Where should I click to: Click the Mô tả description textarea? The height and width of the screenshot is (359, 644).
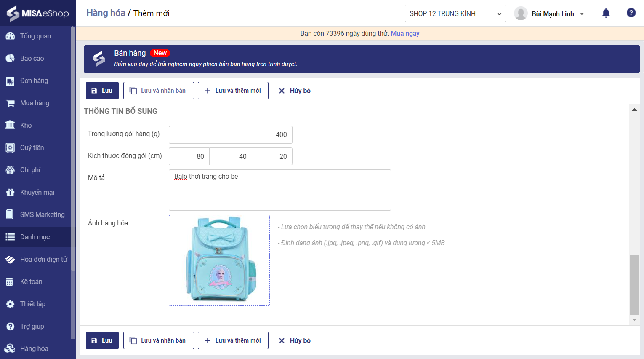pos(280,190)
